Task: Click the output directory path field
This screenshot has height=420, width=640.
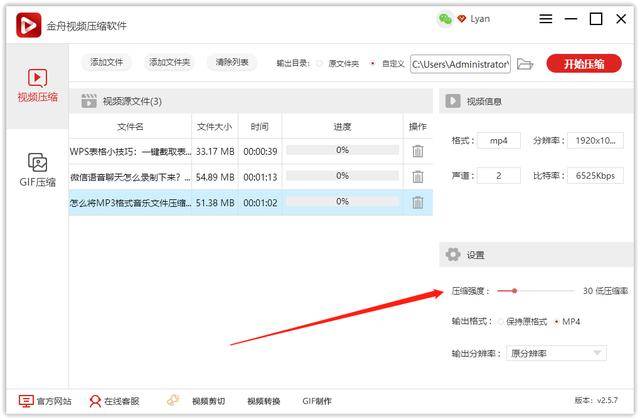Action: click(460, 64)
